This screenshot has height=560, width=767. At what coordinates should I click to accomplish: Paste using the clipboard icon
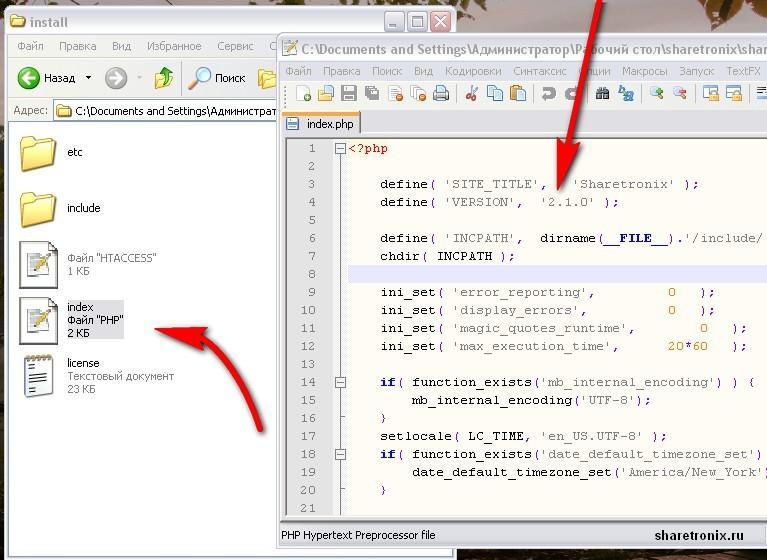point(518,93)
